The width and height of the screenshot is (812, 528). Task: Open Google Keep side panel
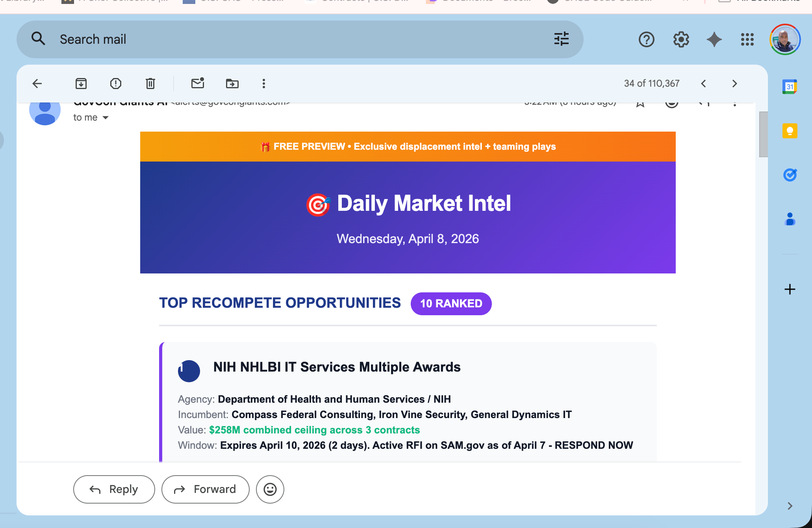point(790,131)
